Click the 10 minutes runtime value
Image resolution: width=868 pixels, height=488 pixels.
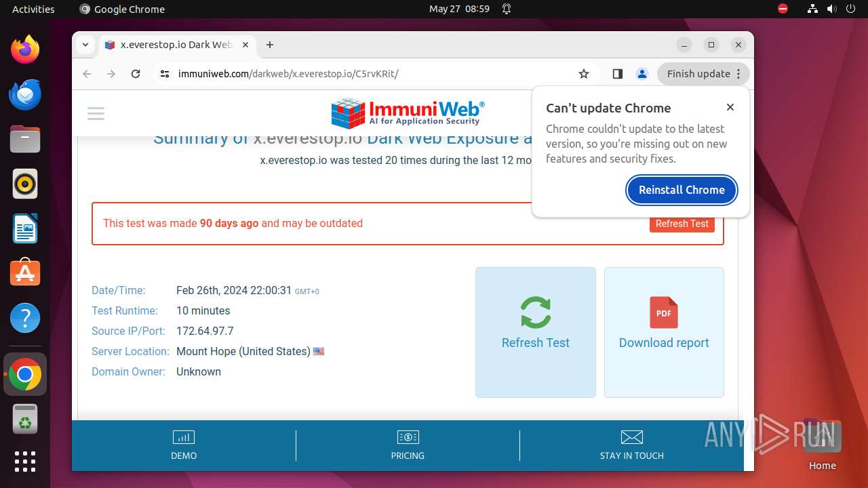203,310
